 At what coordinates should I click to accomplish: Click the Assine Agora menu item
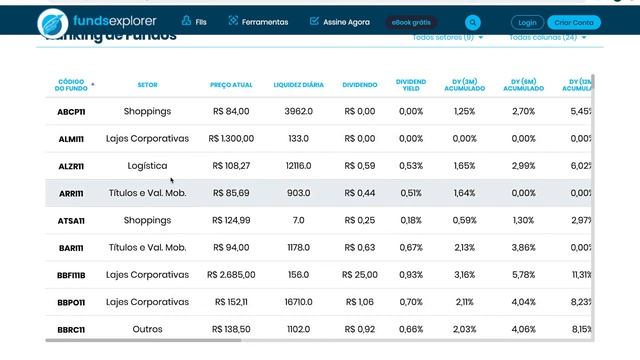[340, 22]
